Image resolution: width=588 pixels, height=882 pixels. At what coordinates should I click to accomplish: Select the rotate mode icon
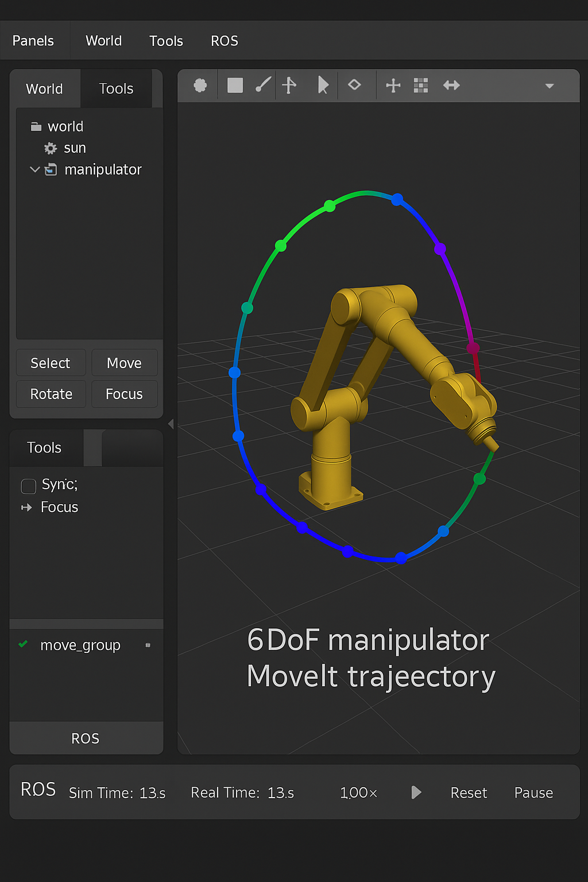(355, 85)
